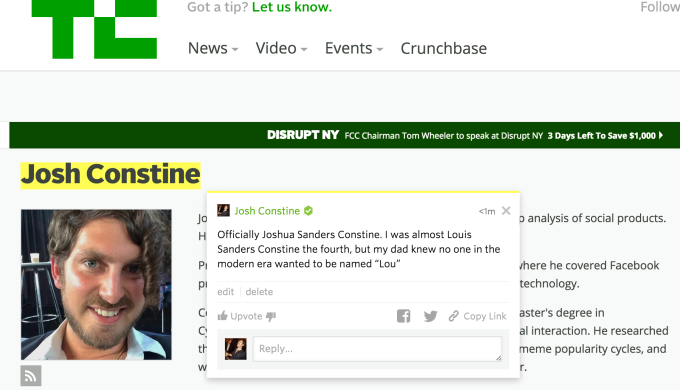Open the RSS feed icon below photo

[x=31, y=376]
